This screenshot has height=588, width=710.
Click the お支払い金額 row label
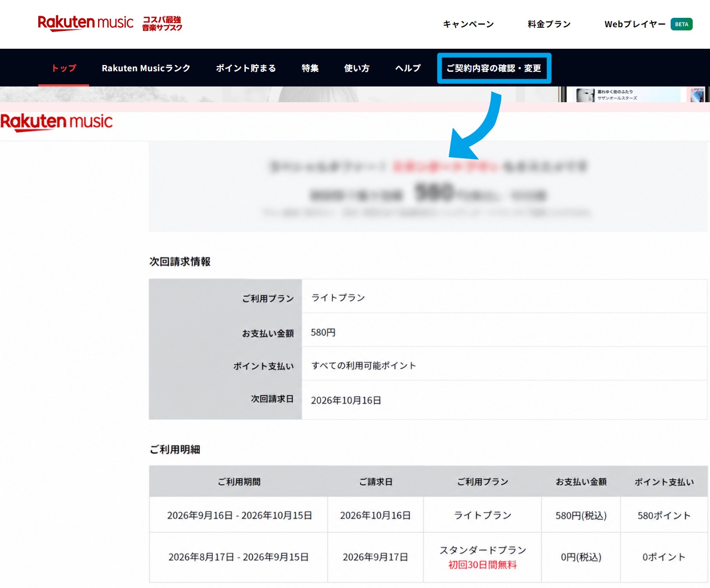tap(267, 333)
